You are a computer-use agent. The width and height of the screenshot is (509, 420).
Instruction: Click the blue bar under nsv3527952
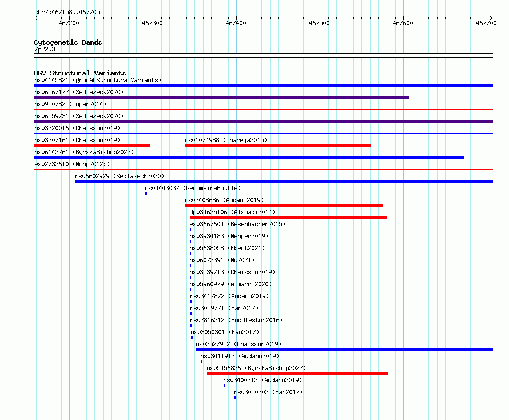[344, 350]
